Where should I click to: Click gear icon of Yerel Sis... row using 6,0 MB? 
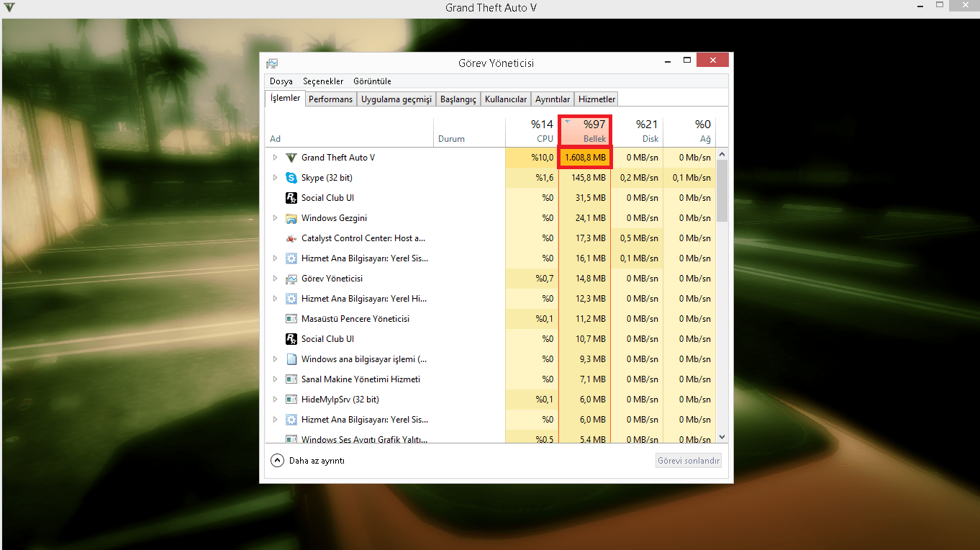[x=291, y=420]
